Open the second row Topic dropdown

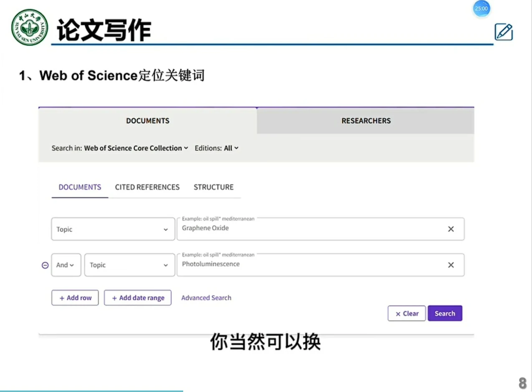pos(129,265)
